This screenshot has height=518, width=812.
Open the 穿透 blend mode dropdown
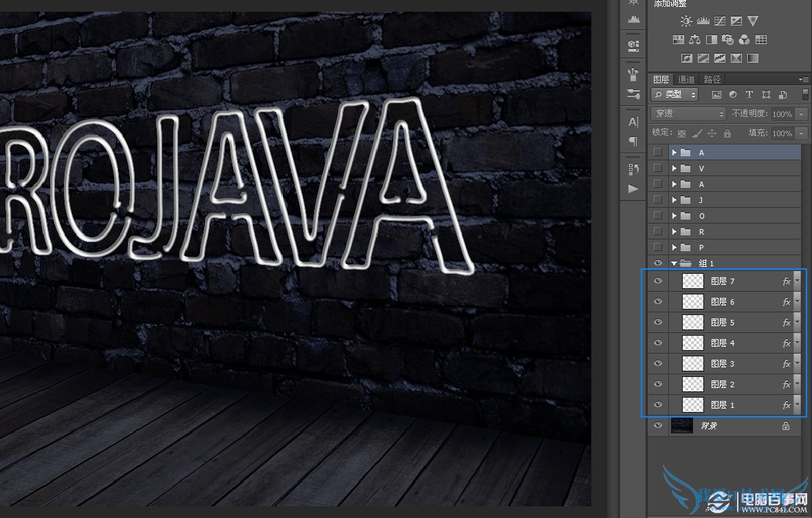(688, 114)
